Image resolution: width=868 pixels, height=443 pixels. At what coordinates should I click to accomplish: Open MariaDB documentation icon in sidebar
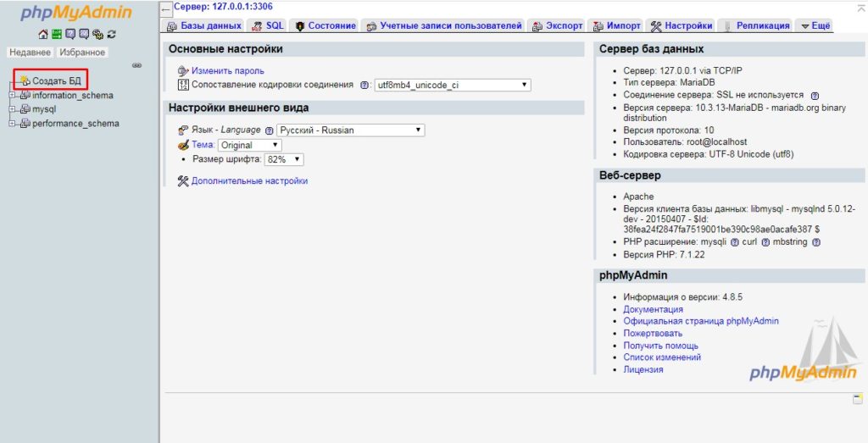pyautogui.click(x=84, y=34)
